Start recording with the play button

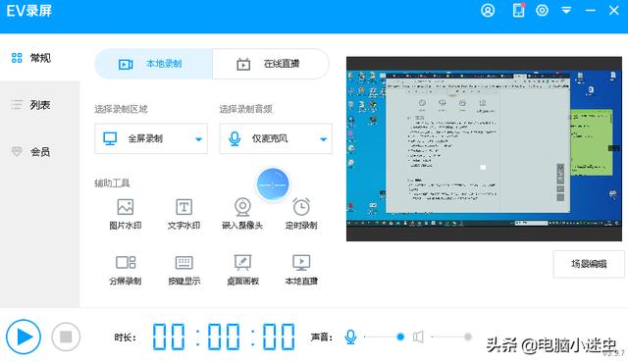[24, 337]
